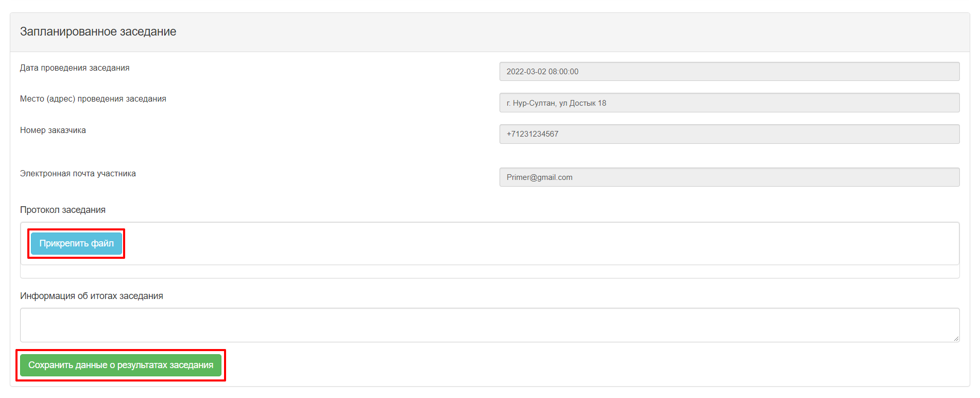
Task: Click the Протокол заседания section label
Action: tap(63, 210)
